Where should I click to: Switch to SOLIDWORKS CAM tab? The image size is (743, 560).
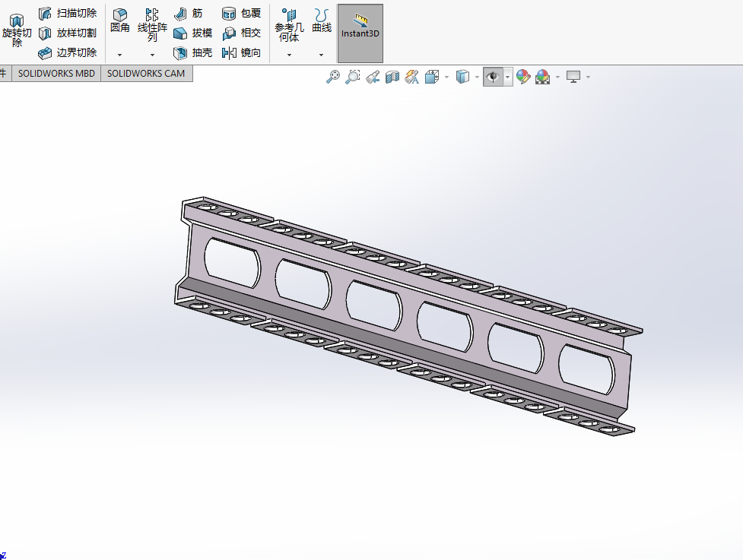[146, 74]
